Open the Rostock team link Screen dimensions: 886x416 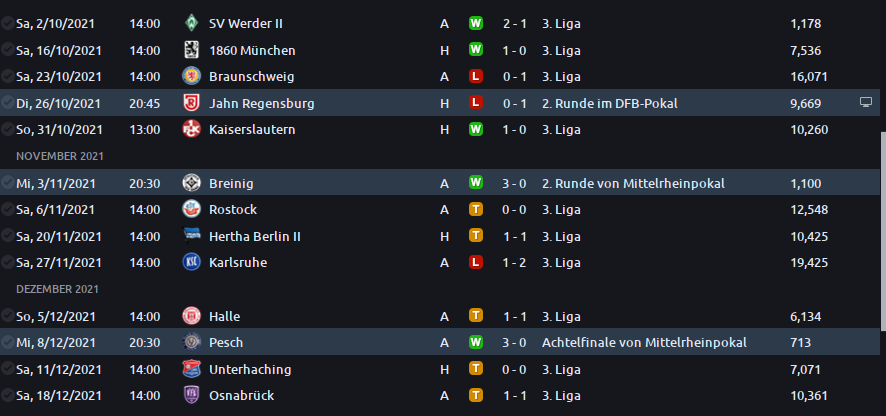[x=233, y=210]
